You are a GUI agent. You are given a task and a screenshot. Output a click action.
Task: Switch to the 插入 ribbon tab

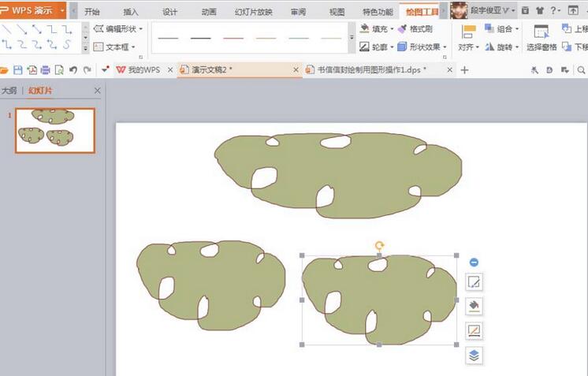131,12
